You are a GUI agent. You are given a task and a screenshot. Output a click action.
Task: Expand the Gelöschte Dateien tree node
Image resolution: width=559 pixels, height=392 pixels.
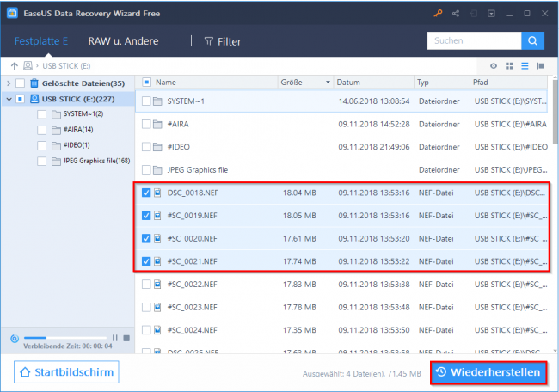(9, 83)
